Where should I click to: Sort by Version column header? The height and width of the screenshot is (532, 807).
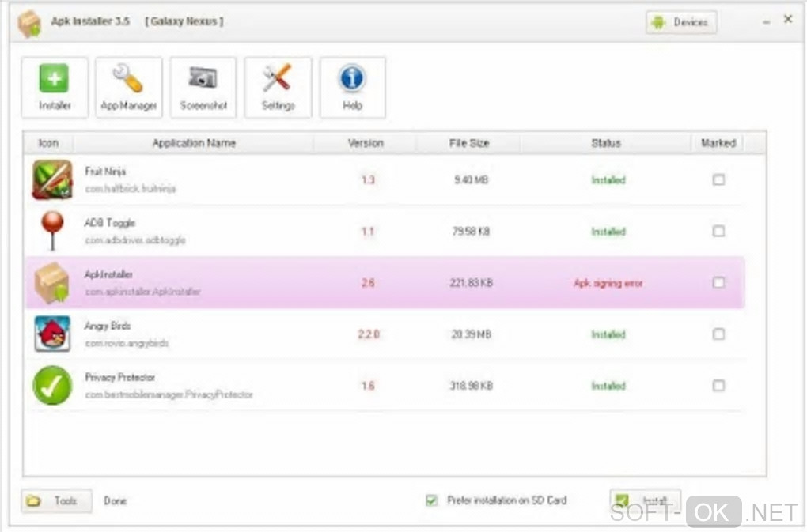pos(366,143)
